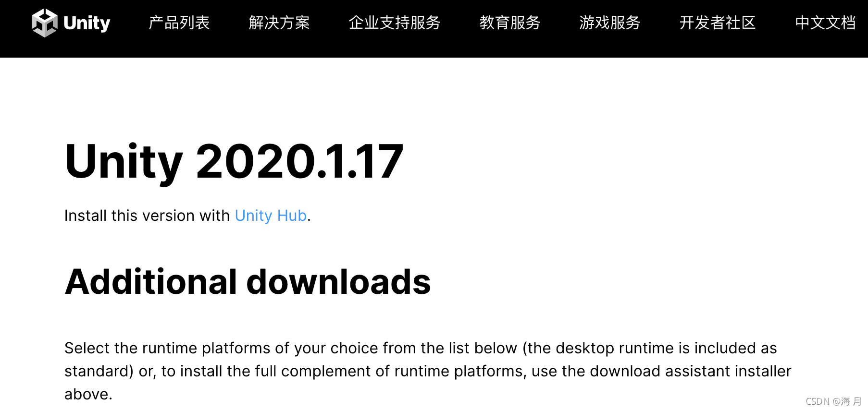868x410 pixels.
Task: Click the word 'above.' ending the paragraph
Action: pyautogui.click(x=88, y=394)
